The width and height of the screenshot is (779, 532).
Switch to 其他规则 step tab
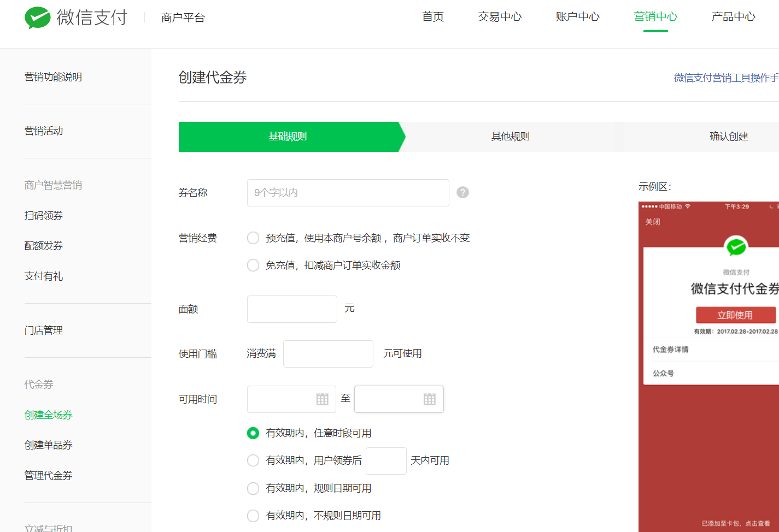[x=510, y=137]
